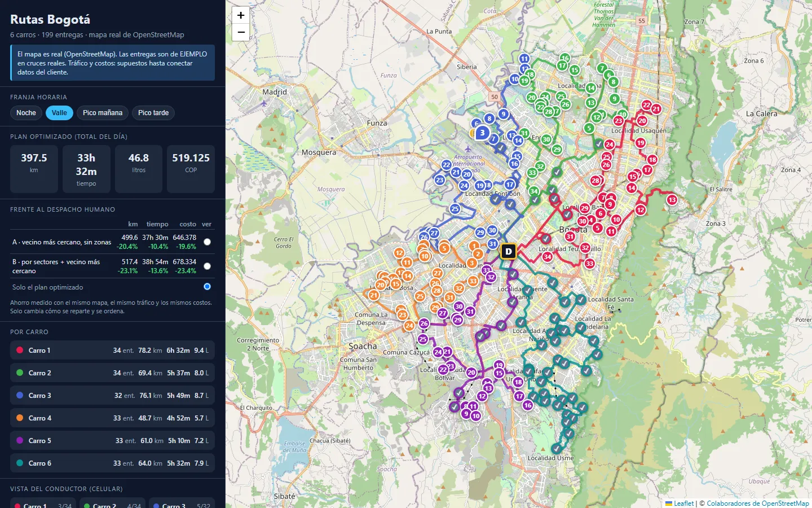
Task: Select the Pico tarde time slot
Action: pyautogui.click(x=153, y=113)
